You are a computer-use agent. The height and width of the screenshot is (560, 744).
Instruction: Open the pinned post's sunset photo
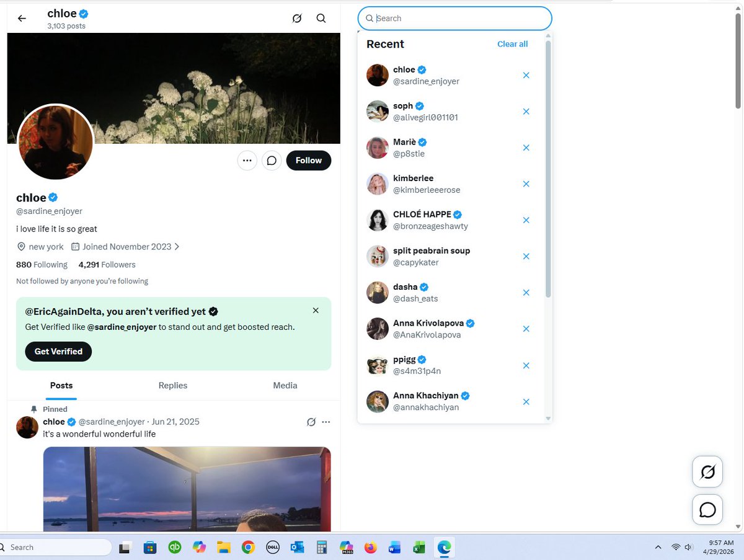187,489
